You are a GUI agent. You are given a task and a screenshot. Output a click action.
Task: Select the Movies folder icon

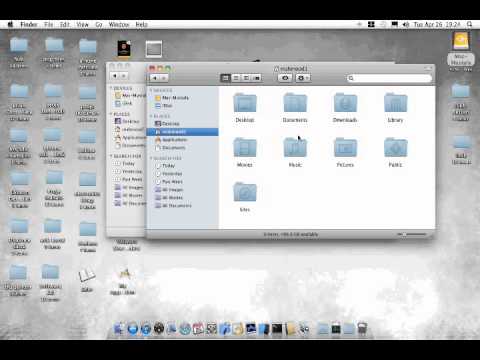(245, 148)
